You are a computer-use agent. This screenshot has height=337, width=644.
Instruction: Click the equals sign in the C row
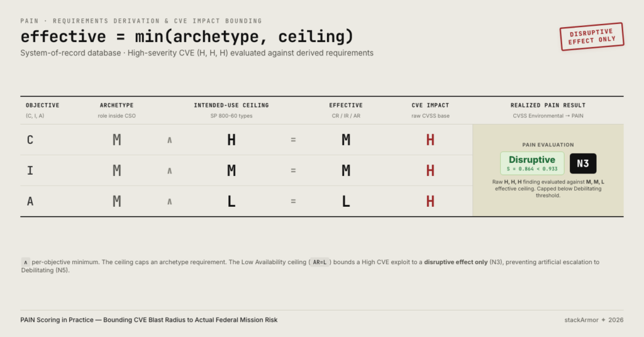[293, 140]
